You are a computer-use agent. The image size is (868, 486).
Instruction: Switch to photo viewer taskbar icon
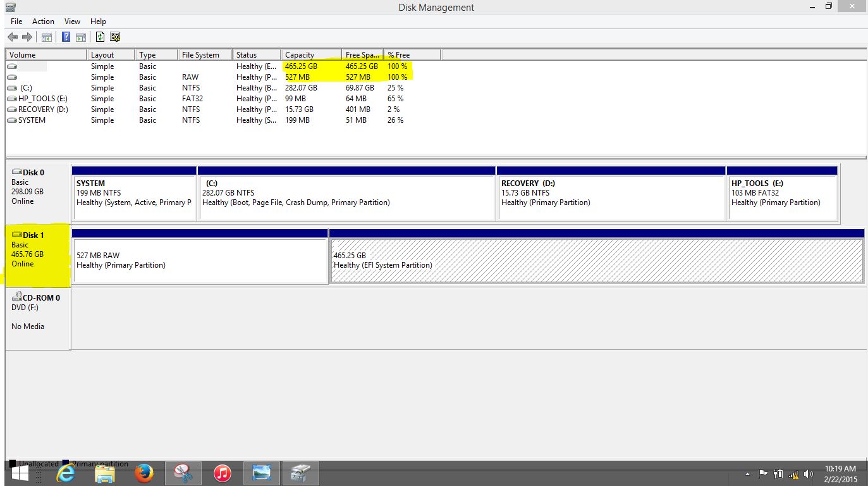click(x=262, y=473)
